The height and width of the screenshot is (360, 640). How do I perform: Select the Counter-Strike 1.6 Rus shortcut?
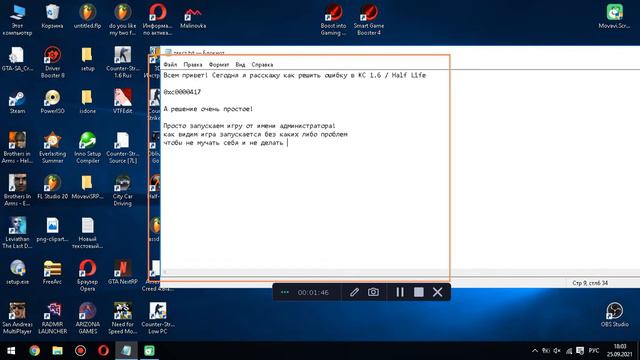coord(122,62)
